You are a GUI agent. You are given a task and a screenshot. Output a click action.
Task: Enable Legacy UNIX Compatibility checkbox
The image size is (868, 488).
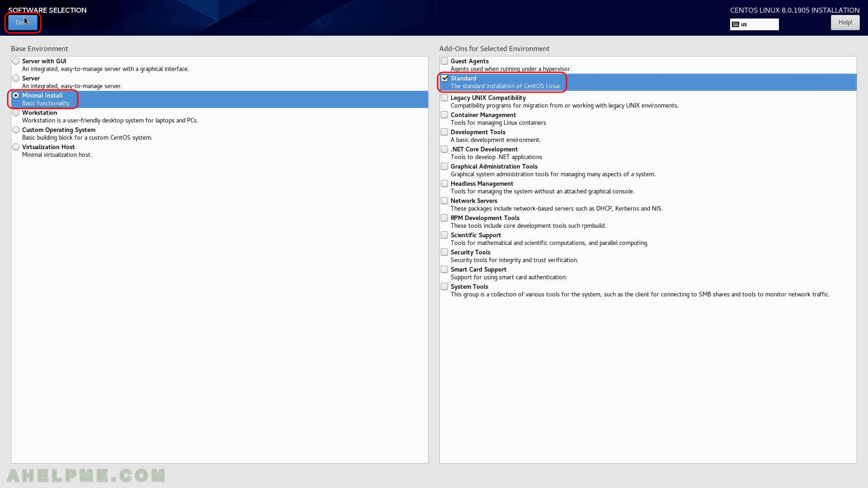(444, 98)
